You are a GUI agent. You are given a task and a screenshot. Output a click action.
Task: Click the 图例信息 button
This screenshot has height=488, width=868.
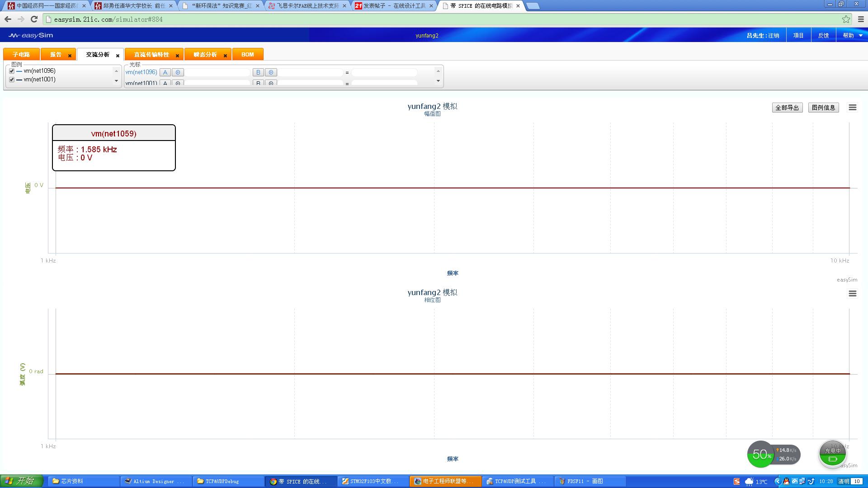tap(823, 108)
